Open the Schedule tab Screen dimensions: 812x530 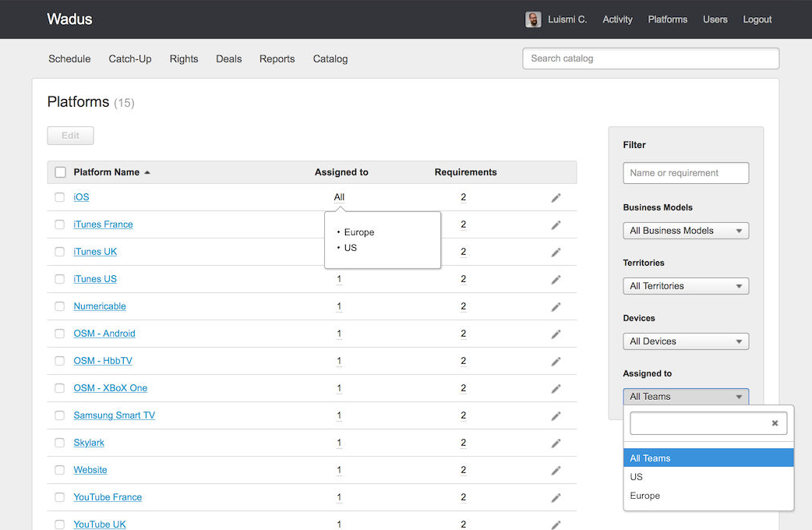(x=69, y=59)
